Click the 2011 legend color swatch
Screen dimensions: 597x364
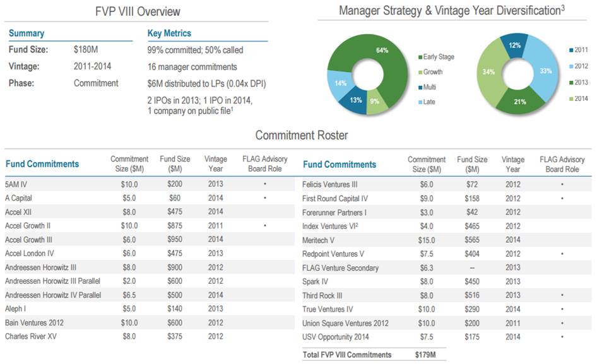572,50
